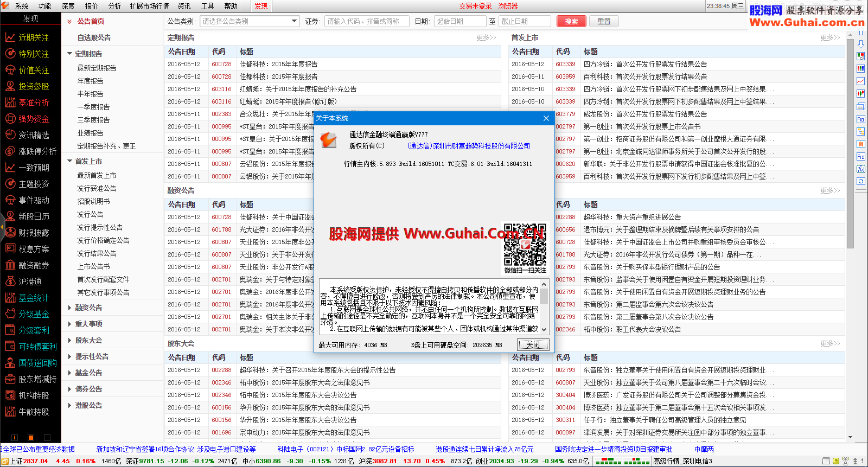Viewport: 868px width, 467px height.
Task: Select 公告首页 in the navigation tree
Action: (x=91, y=21)
